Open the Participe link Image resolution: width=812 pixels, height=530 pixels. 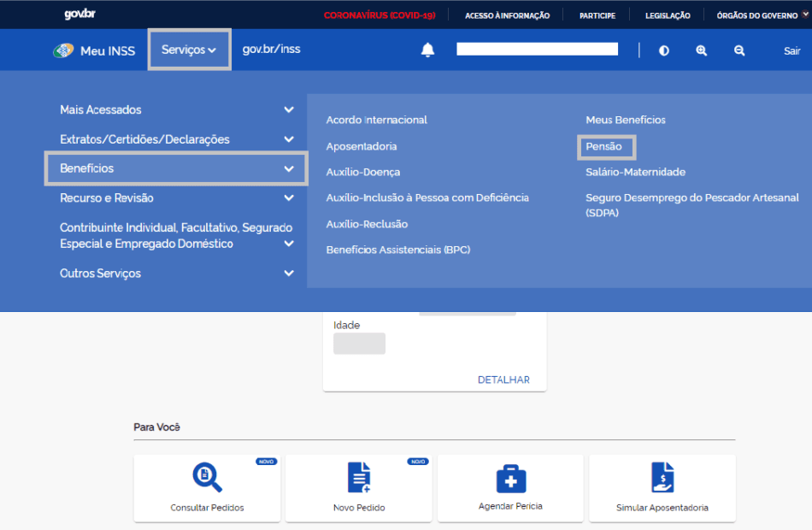point(597,15)
